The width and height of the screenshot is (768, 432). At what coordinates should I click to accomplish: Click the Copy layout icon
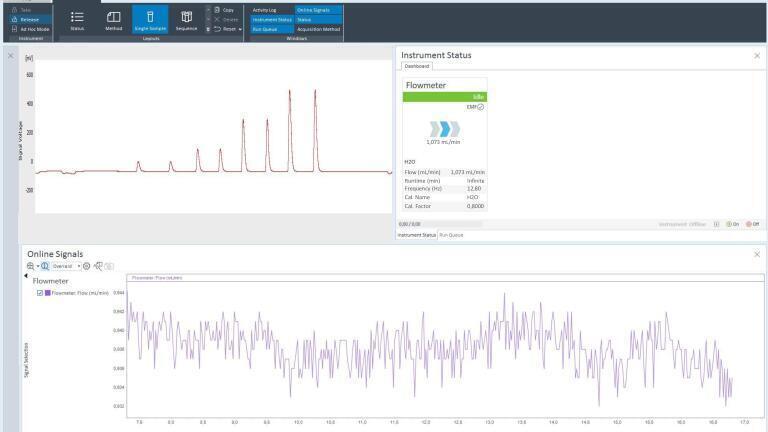click(224, 10)
